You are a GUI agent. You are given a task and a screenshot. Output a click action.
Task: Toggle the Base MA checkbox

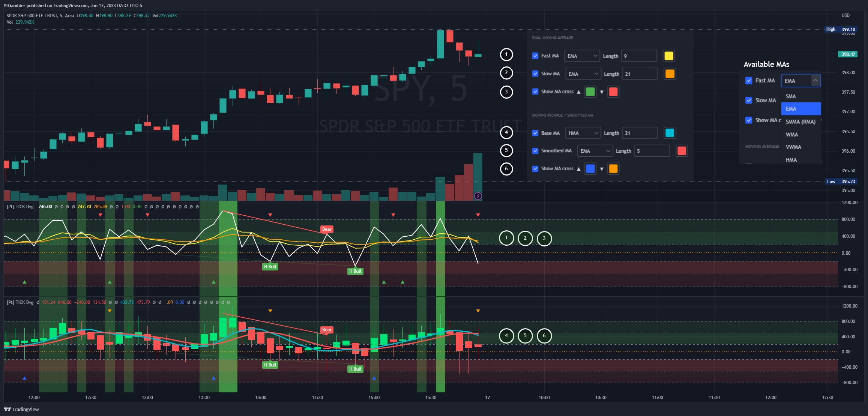pos(535,133)
